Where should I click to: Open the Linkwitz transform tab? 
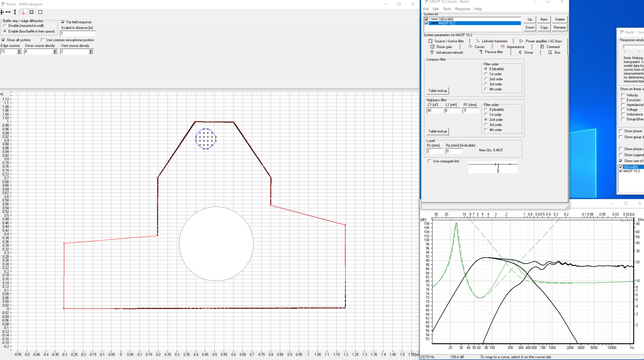click(x=491, y=41)
